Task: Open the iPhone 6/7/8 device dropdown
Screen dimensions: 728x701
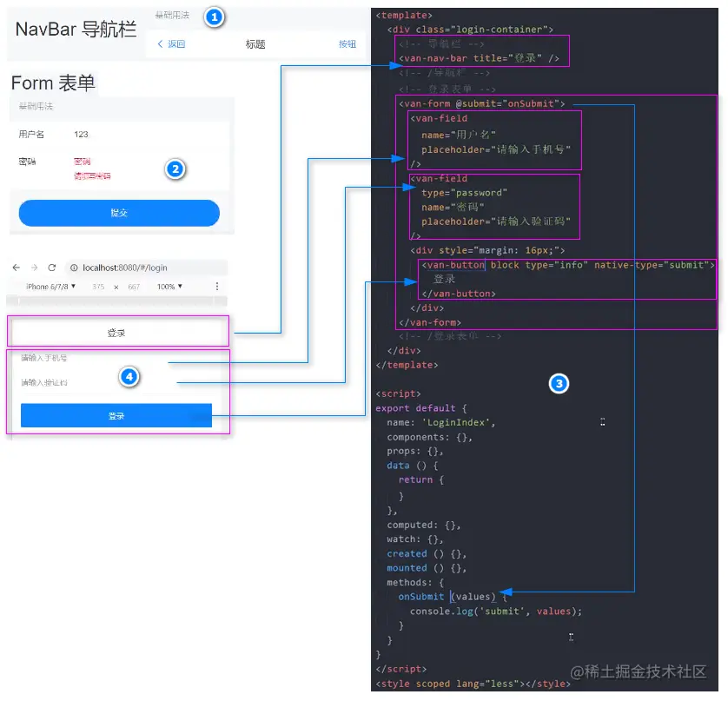Action: (51, 287)
